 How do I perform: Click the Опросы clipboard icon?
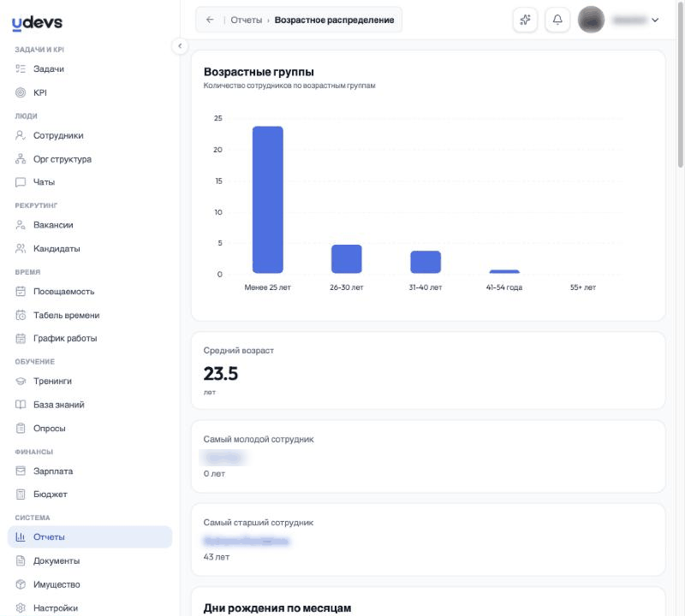21,429
